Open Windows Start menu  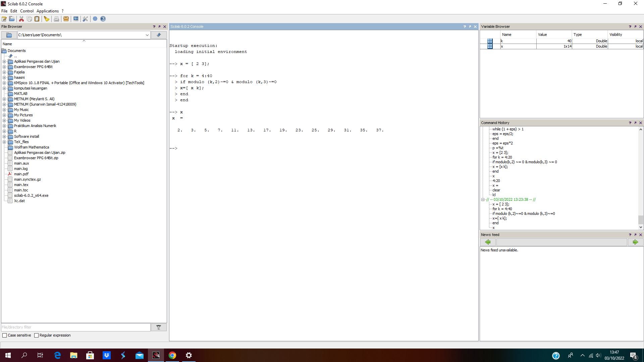(x=8, y=355)
